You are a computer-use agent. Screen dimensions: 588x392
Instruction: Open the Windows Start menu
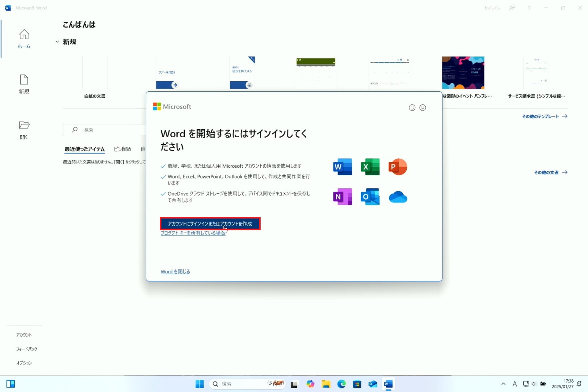199,384
